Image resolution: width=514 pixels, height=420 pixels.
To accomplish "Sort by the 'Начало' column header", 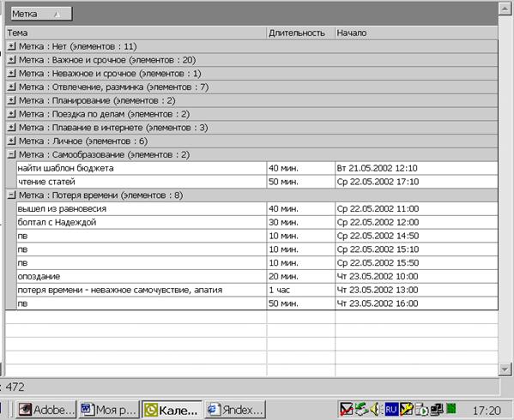I will [416, 33].
